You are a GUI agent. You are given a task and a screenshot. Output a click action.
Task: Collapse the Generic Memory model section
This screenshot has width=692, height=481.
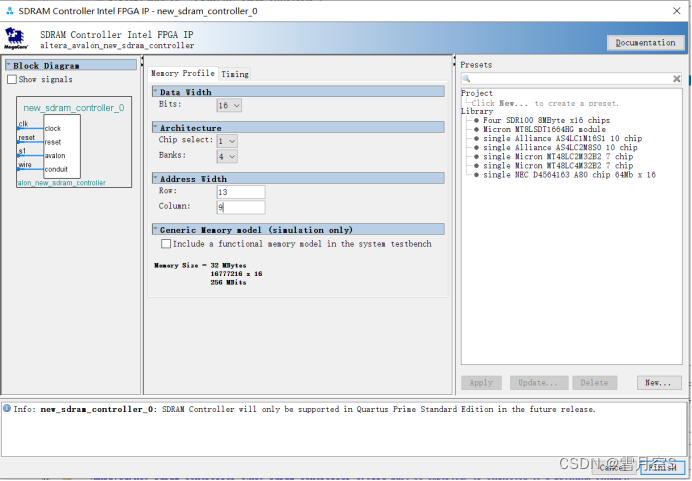pyautogui.click(x=155, y=229)
